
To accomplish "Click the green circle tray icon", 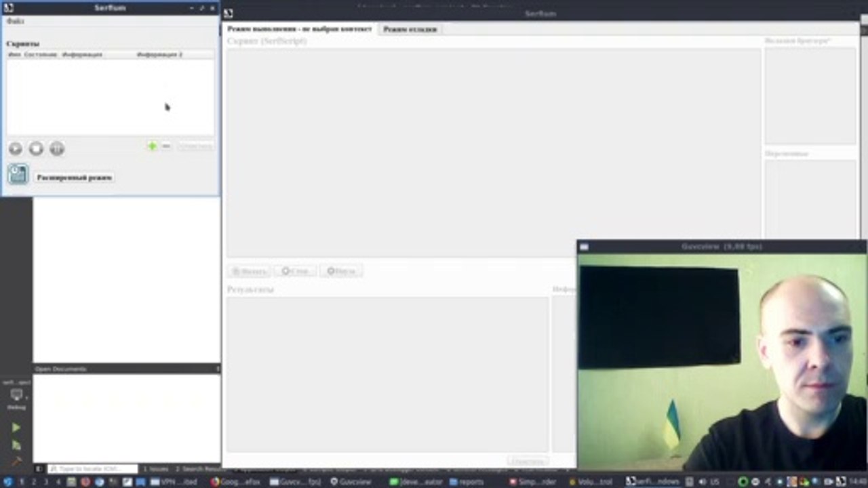I will click(x=743, y=482).
